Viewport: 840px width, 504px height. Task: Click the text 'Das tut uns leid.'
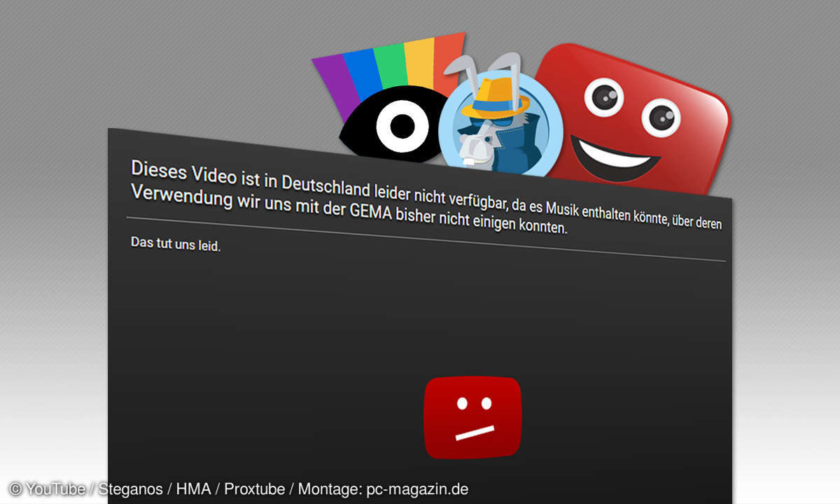tap(176, 243)
